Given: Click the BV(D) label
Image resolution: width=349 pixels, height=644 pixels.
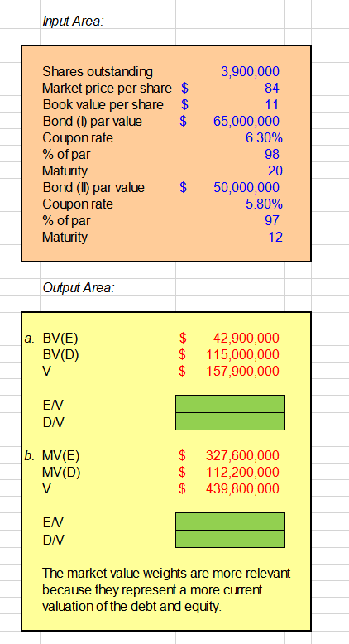Looking at the screenshot, I should click(60, 354).
